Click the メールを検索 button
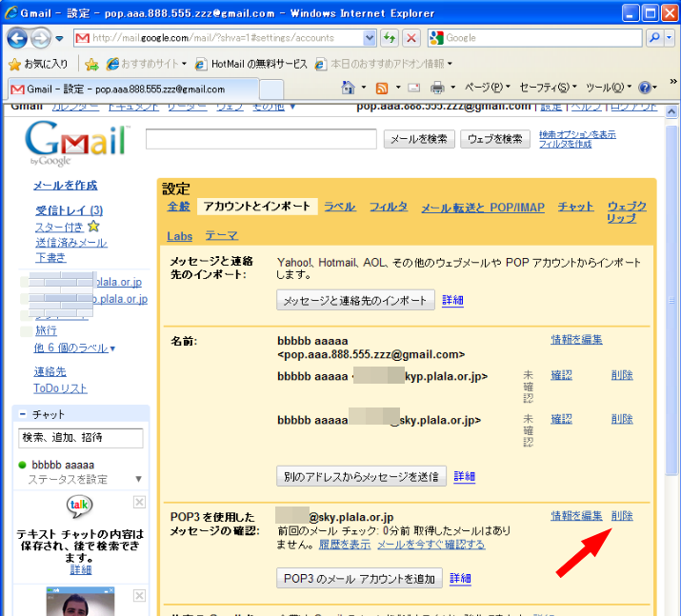 pyautogui.click(x=419, y=139)
